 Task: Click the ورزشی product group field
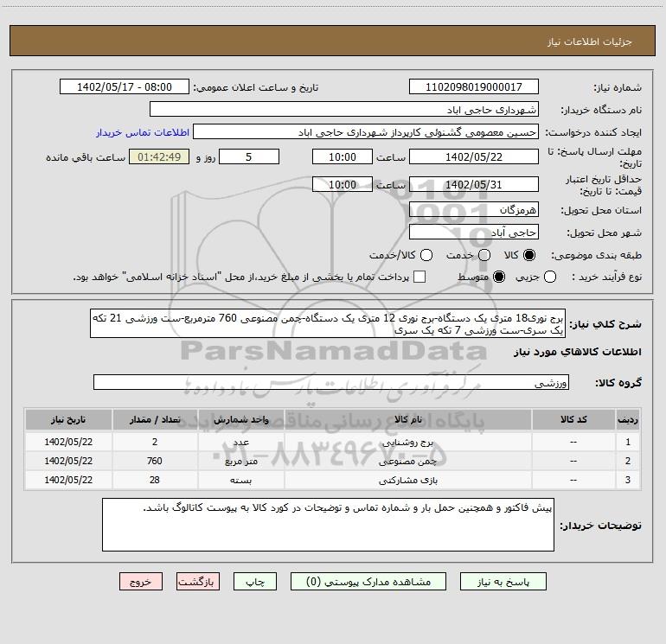point(331,382)
